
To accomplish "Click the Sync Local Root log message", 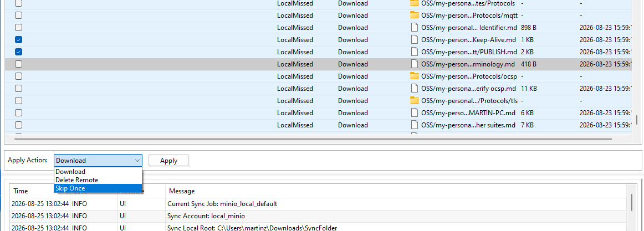I will 252,228.
